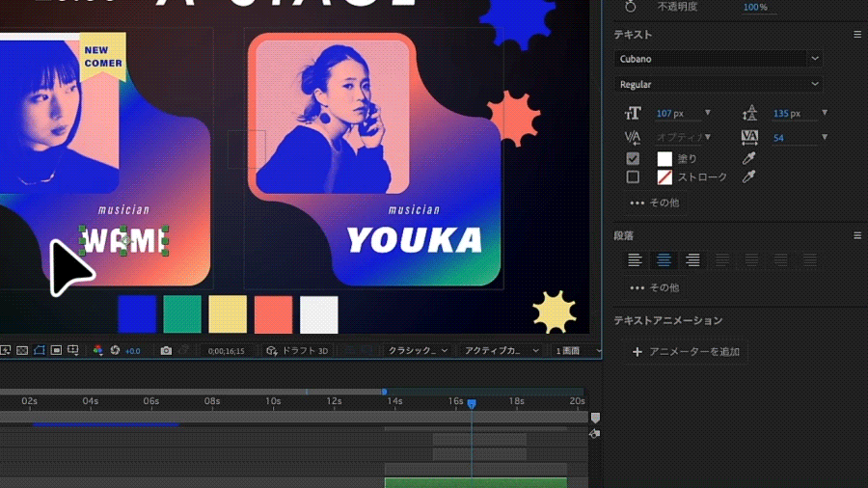Screen dimensions: 868x488
Task: Click the green layer bar in timeline
Action: 475,482
